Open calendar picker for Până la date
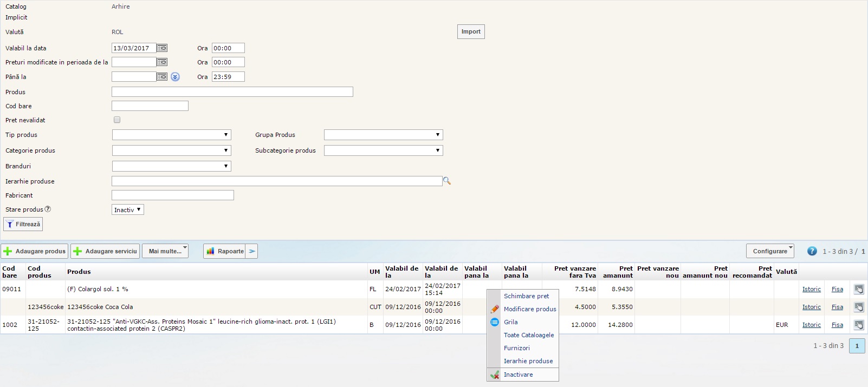This screenshot has height=387, width=868. (162, 77)
